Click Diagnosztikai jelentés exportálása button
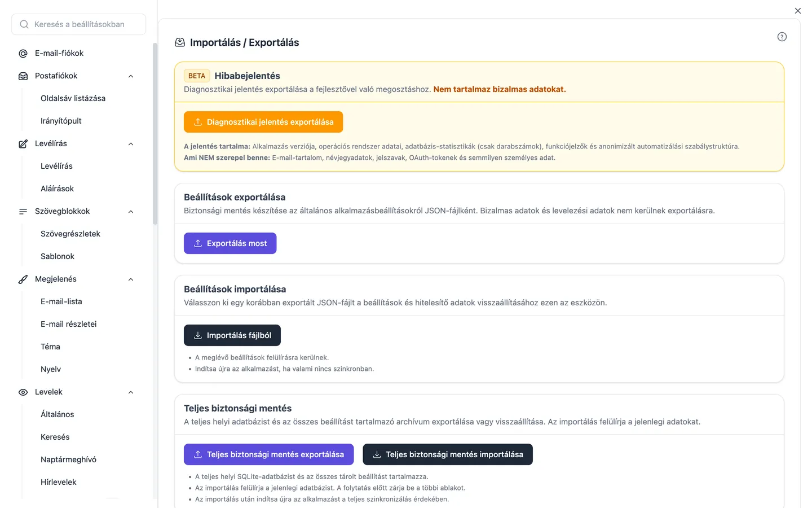Image resolution: width=812 pixels, height=508 pixels. [263, 122]
